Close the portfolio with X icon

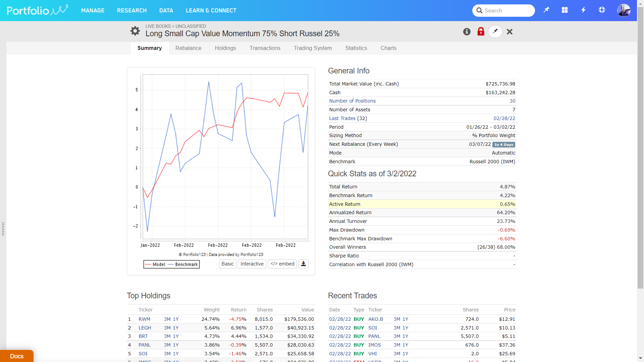point(509,32)
